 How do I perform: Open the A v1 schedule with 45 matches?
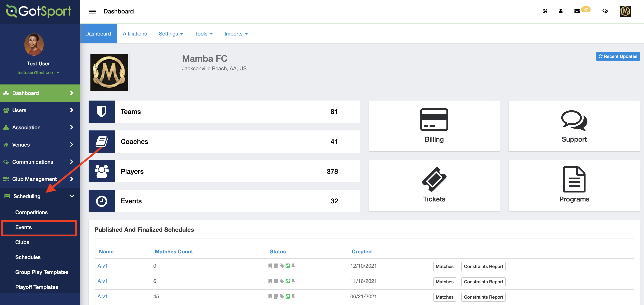(102, 297)
